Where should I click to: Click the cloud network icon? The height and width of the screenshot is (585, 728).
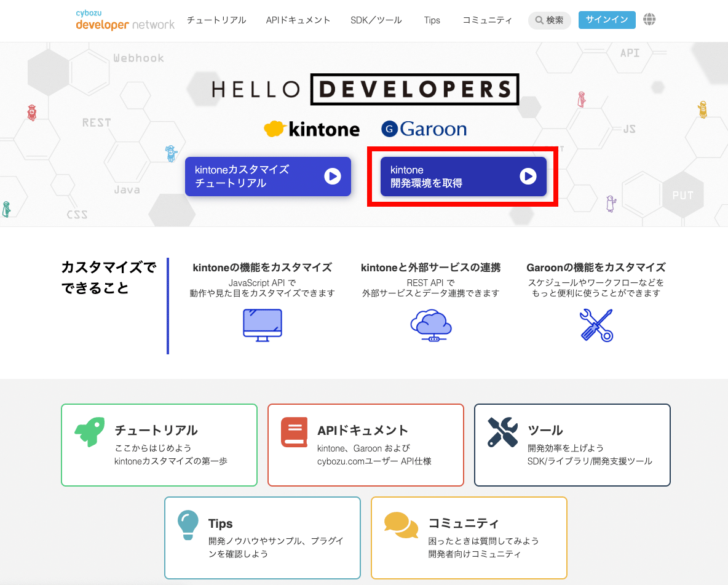pyautogui.click(x=431, y=326)
